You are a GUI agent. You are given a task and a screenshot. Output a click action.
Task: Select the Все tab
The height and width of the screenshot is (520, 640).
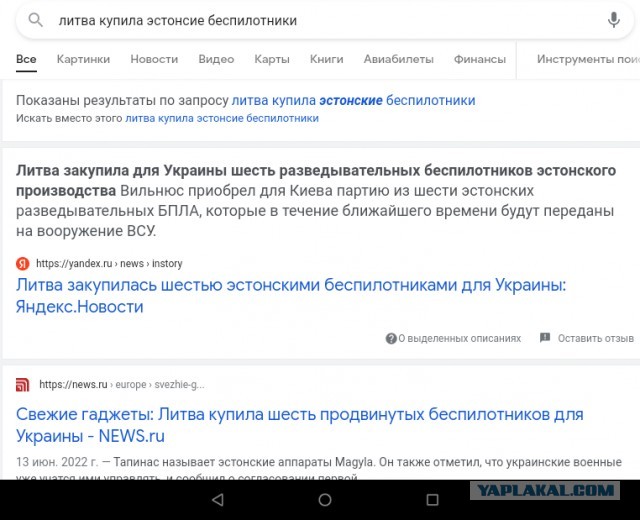pos(26,59)
